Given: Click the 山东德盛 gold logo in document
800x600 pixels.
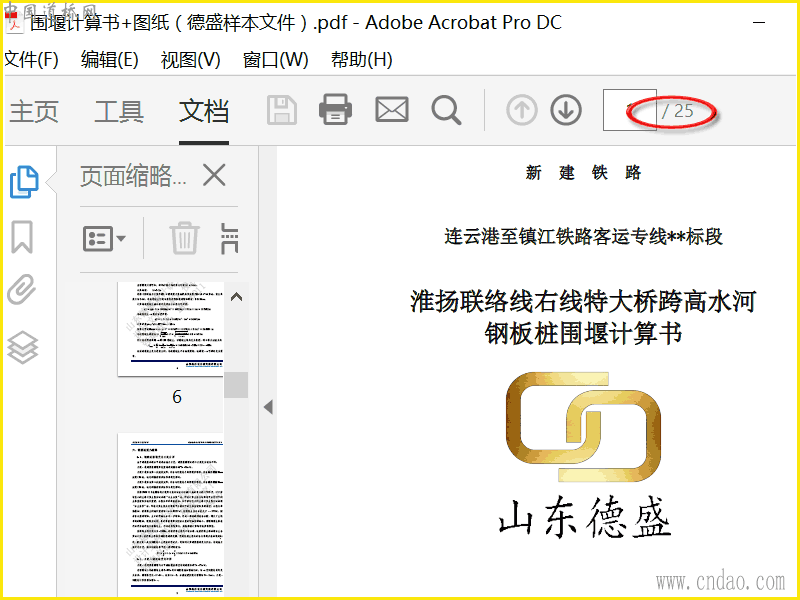Looking at the screenshot, I should point(584,427).
